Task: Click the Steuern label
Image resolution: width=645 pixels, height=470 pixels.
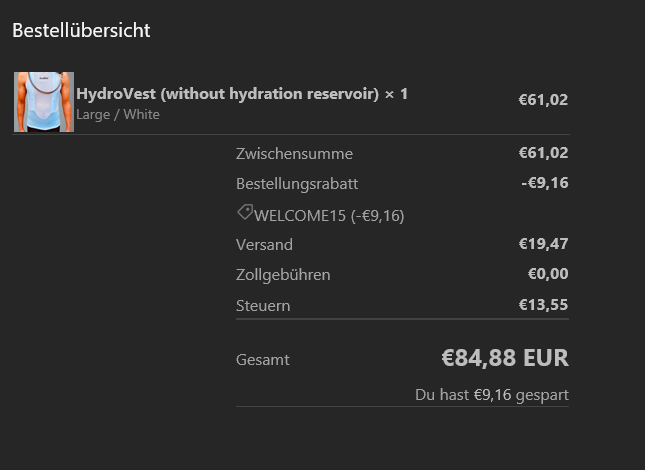Action: click(263, 306)
